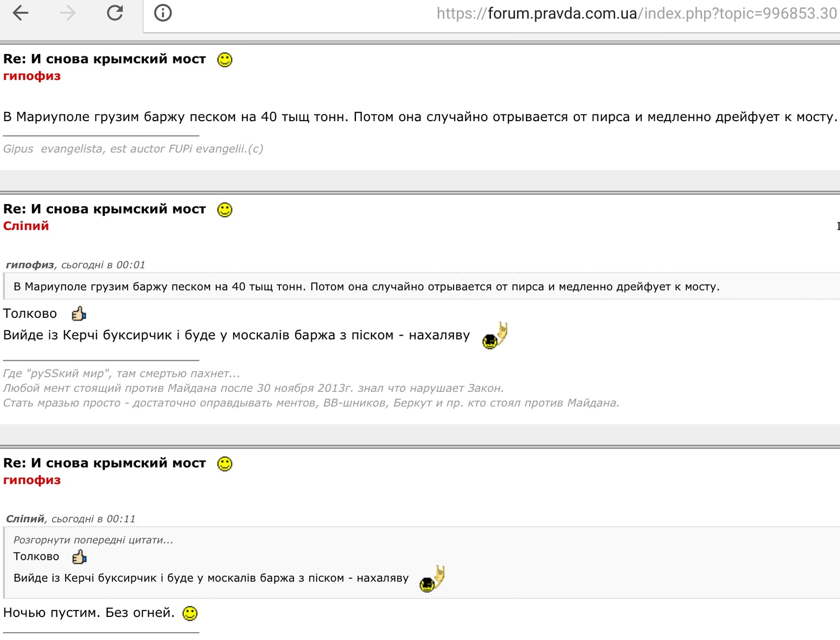840x640 pixels.
Task: Click smiley icon beside Сліпий's post title
Action: click(x=225, y=210)
